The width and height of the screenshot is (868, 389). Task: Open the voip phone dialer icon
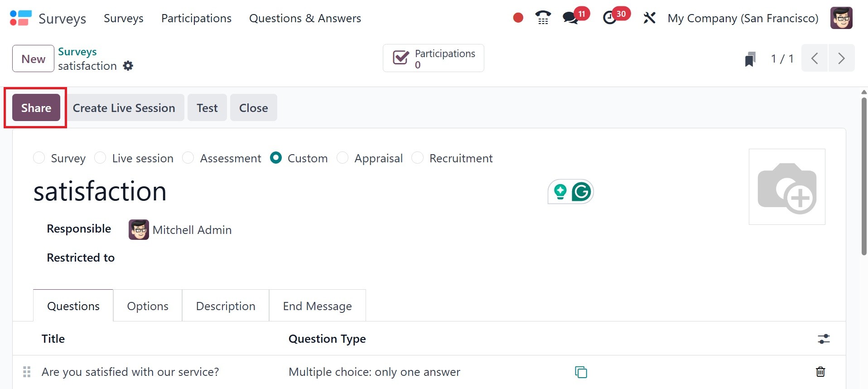pos(543,18)
